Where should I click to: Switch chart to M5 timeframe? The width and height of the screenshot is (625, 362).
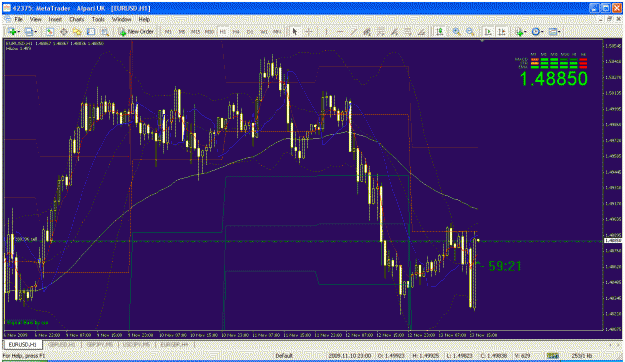point(181,31)
